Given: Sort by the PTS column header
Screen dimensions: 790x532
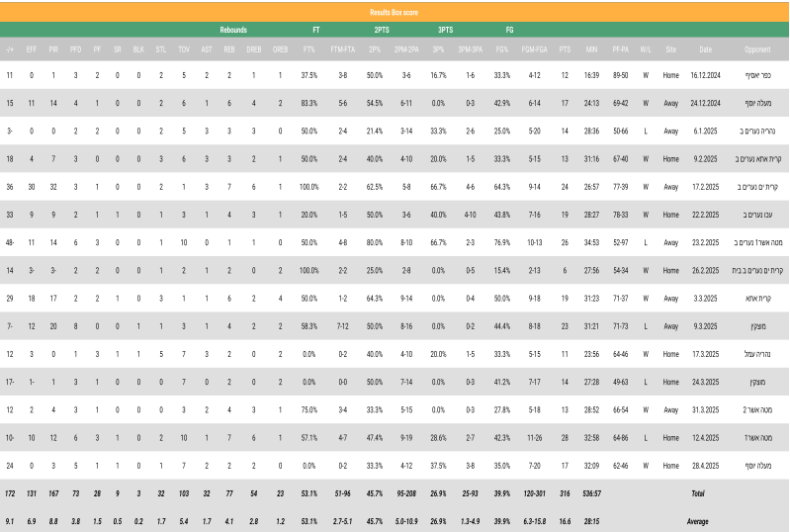Looking at the screenshot, I should [565, 49].
